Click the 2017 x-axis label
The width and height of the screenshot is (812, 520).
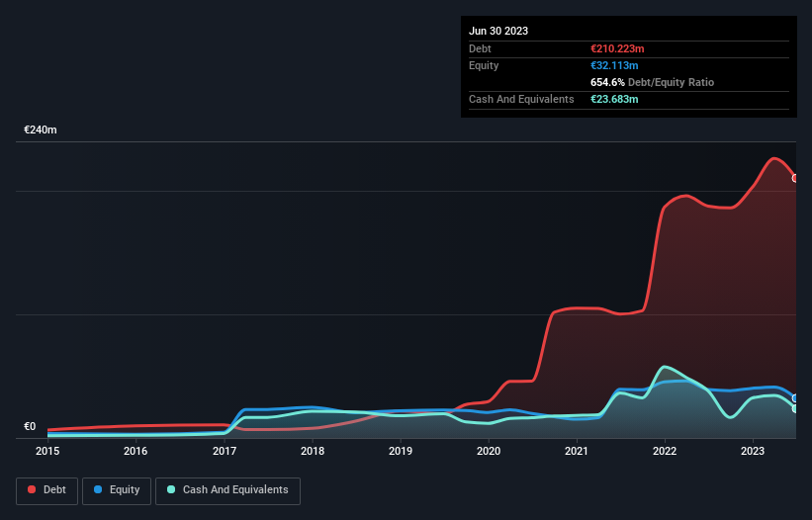[225, 451]
